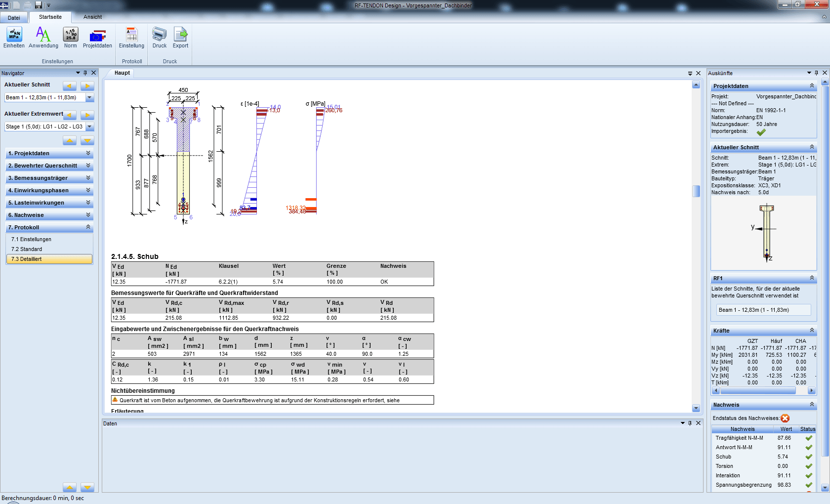Click the up arrow below the Extremwert dropdown
This screenshot has height=504, width=830.
coord(70,141)
